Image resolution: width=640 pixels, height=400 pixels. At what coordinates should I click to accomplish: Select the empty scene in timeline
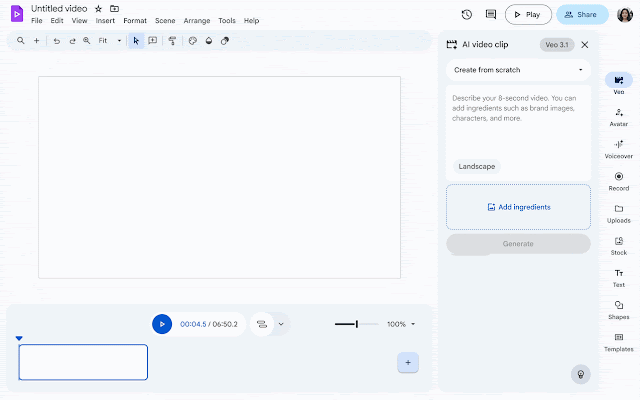click(x=83, y=362)
